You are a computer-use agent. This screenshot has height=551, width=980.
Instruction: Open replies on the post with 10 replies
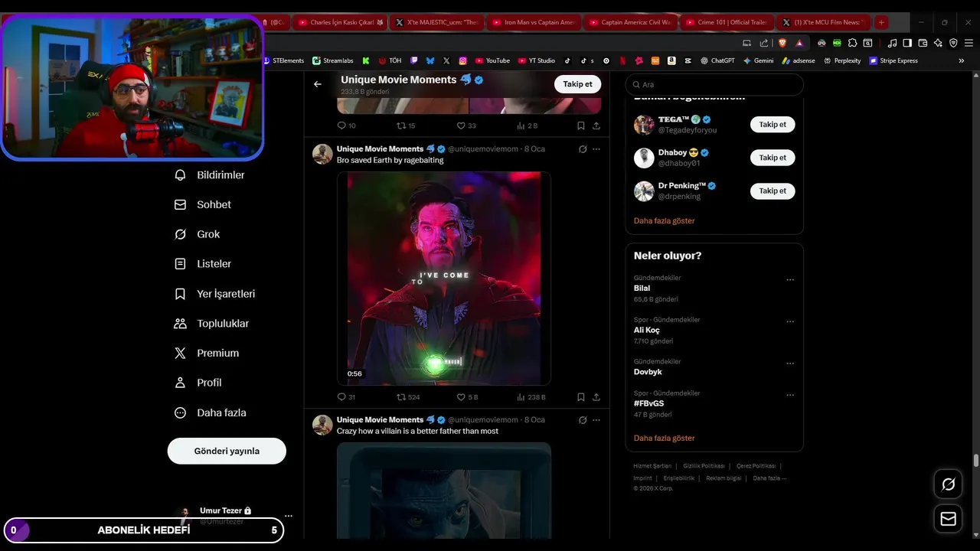[x=346, y=126]
